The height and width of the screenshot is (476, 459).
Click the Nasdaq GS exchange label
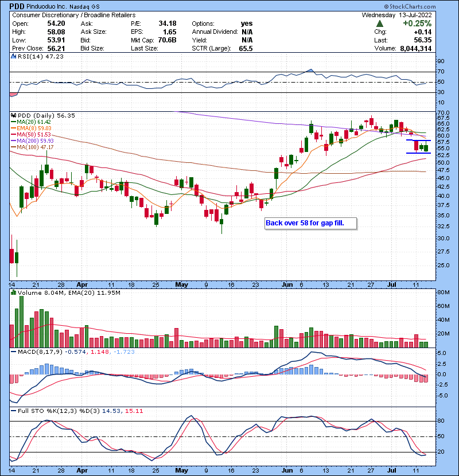84,7
